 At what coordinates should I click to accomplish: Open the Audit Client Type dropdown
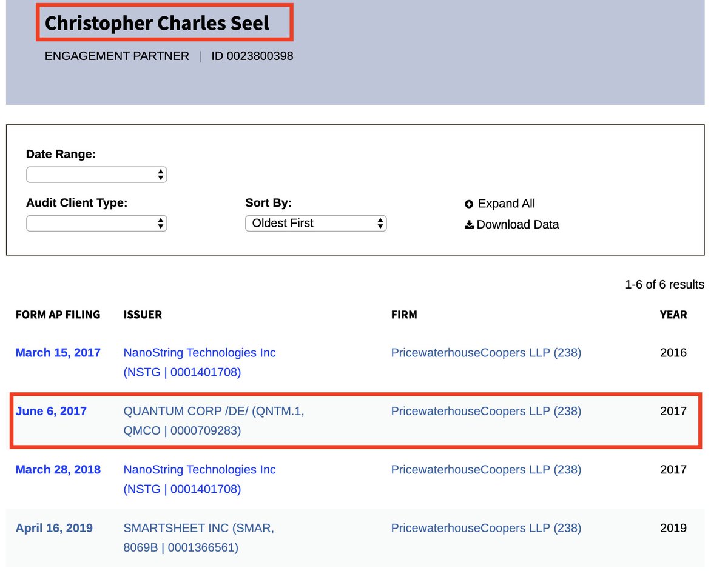pos(96,223)
